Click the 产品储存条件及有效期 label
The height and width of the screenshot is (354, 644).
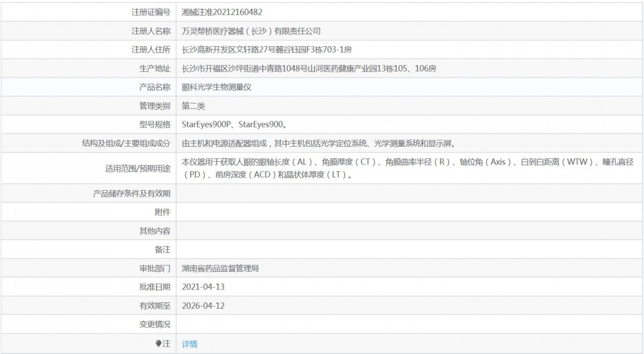[x=131, y=193]
